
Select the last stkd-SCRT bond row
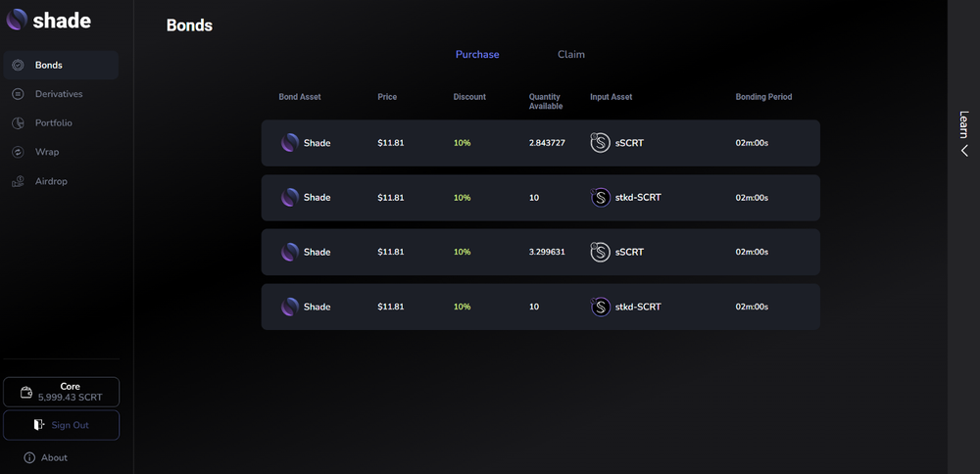(x=541, y=307)
